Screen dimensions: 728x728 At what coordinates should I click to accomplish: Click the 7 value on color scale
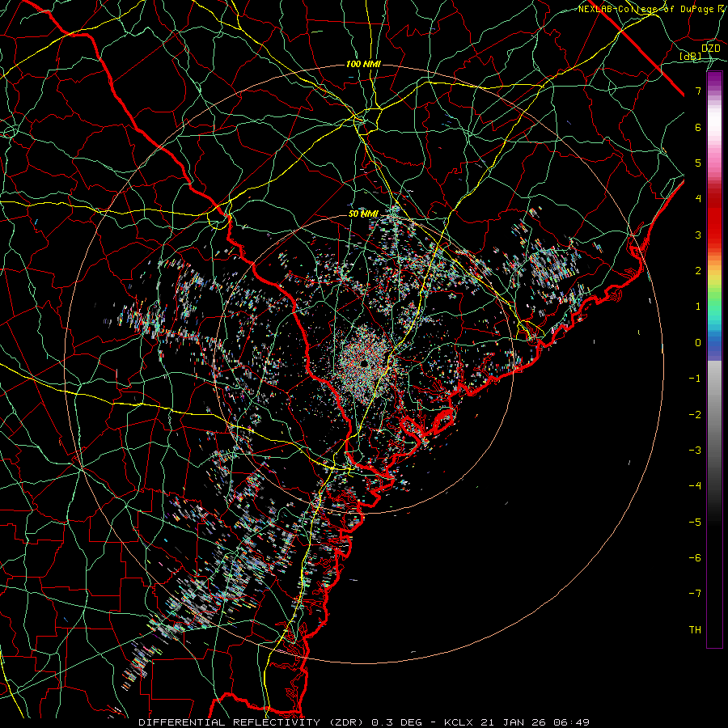[698, 91]
